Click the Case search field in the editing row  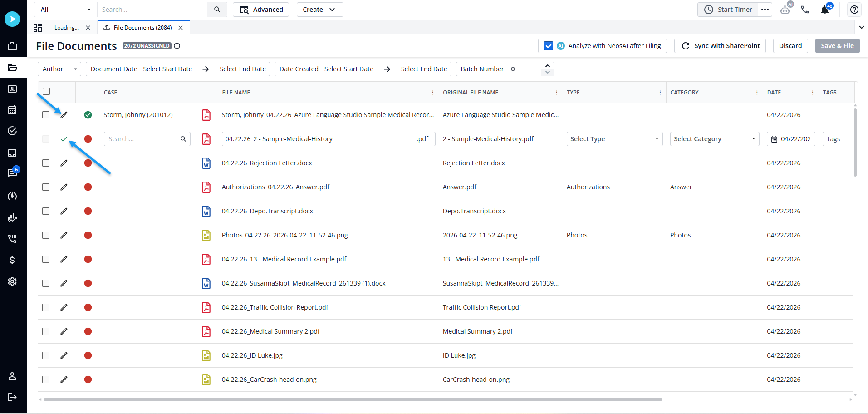coord(147,139)
